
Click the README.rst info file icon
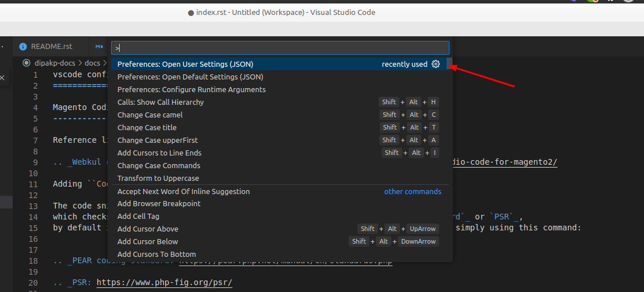(23, 47)
